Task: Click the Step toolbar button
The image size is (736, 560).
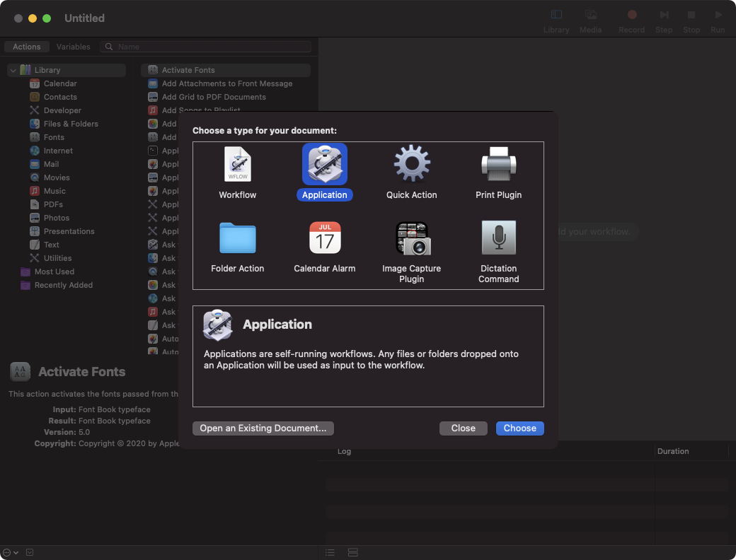Action: pyautogui.click(x=664, y=21)
